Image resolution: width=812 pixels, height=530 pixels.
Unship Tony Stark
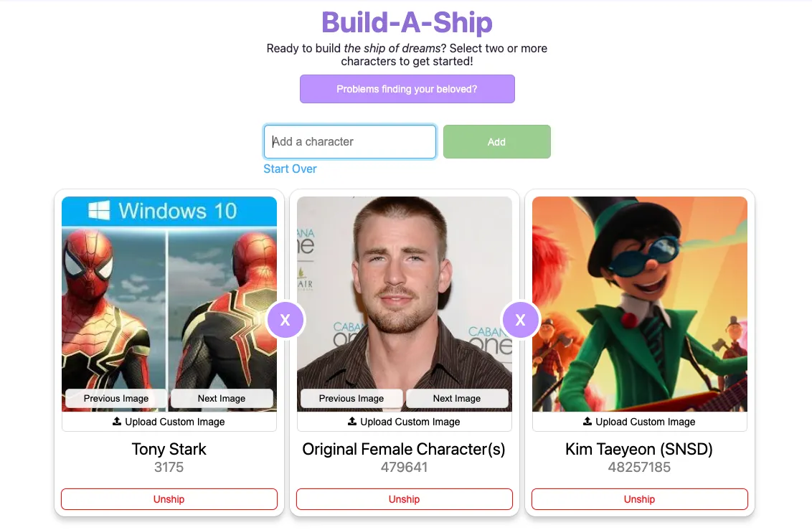pyautogui.click(x=169, y=499)
